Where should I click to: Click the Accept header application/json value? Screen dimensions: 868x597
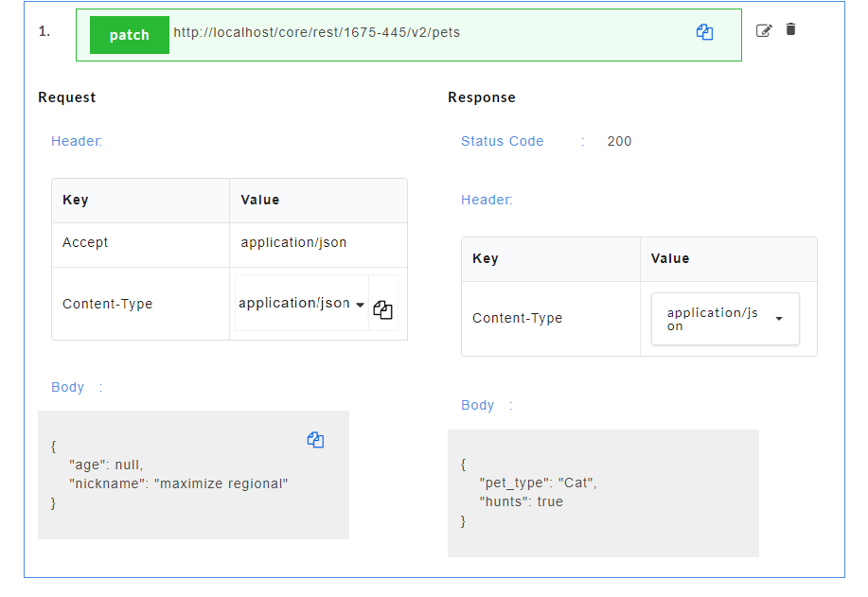293,242
